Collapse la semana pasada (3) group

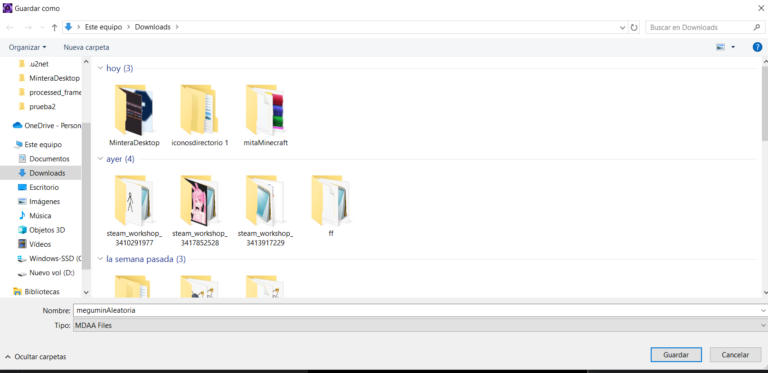coord(100,259)
